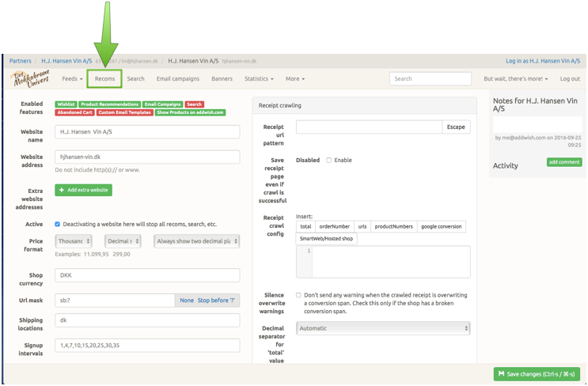This screenshot has height=386, width=588.
Task: Open 'Always show two decimal places' dropdown
Action: pos(196,241)
